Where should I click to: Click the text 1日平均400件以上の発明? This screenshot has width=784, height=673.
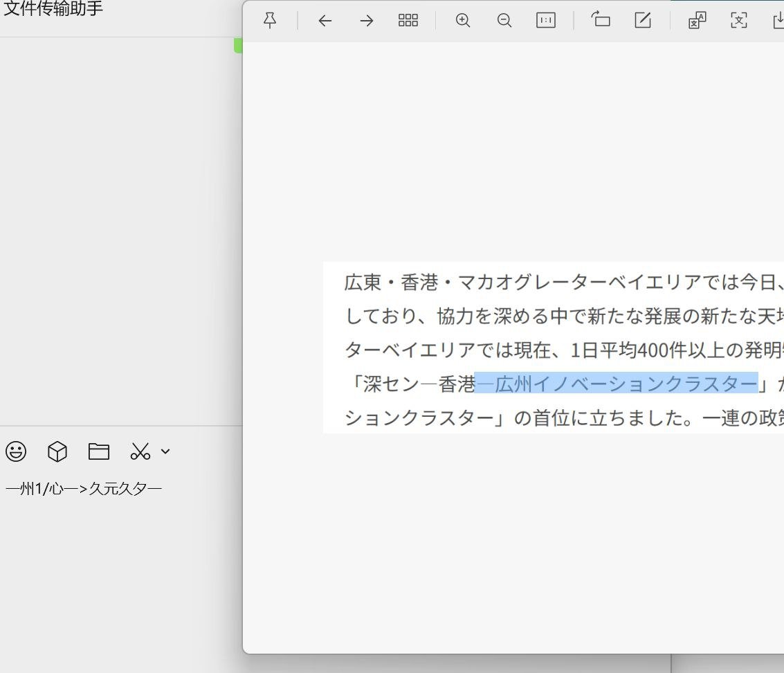coord(676,350)
